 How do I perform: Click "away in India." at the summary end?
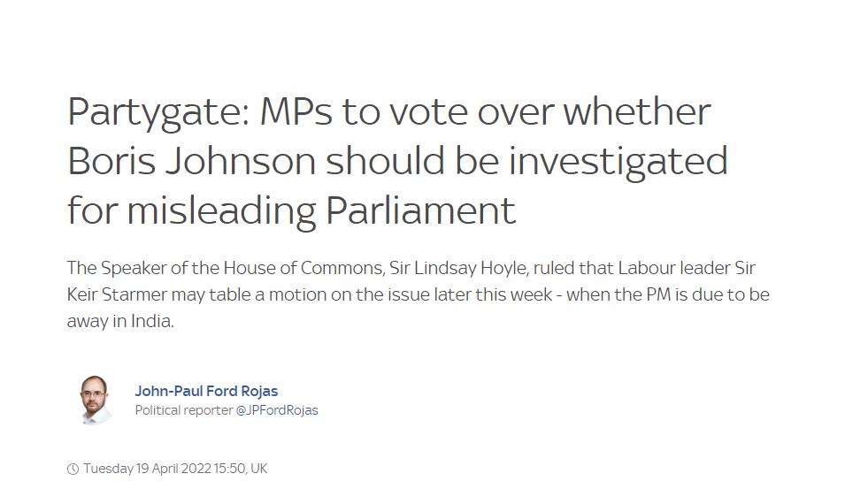point(120,321)
